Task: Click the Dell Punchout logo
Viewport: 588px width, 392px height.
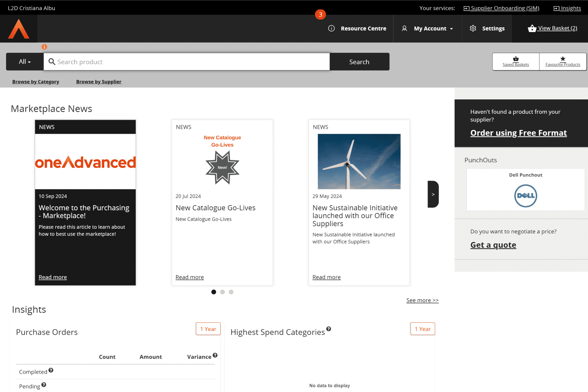Action: coord(525,196)
